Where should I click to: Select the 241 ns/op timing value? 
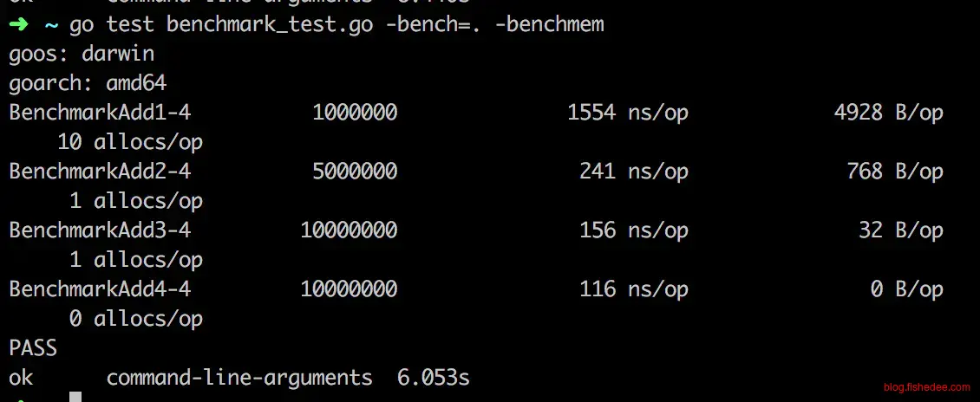(x=633, y=172)
